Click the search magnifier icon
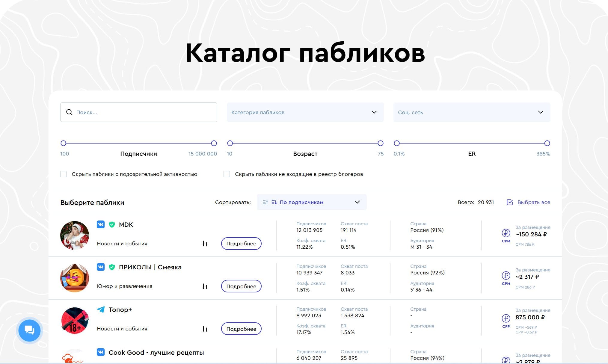This screenshot has width=608, height=364. pos(69,112)
